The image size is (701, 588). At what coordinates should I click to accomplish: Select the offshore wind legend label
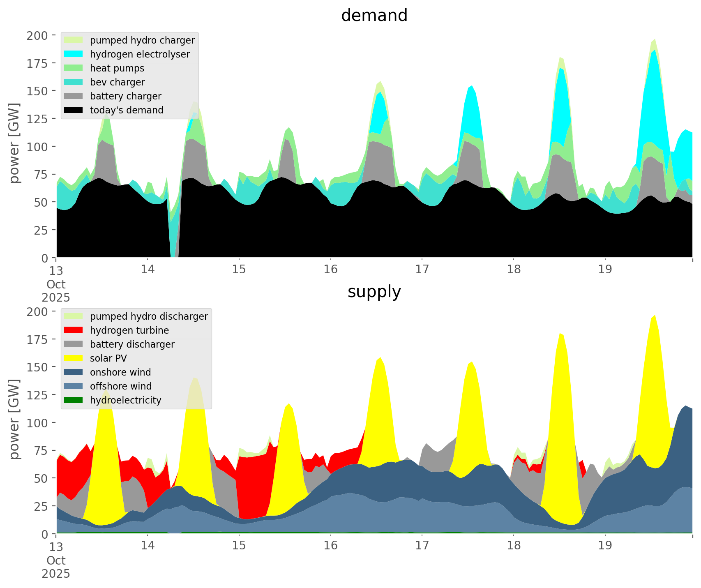pyautogui.click(x=120, y=386)
